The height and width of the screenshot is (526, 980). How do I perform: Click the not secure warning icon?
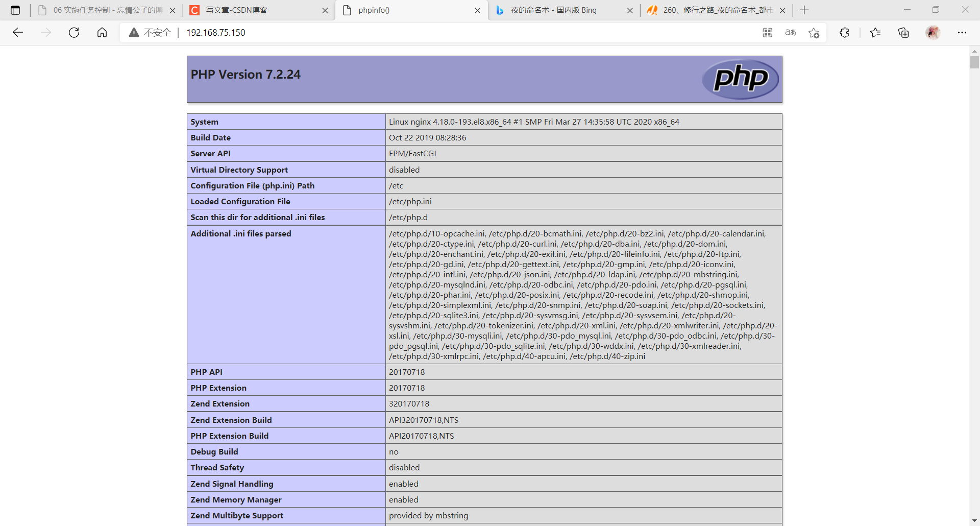(134, 33)
